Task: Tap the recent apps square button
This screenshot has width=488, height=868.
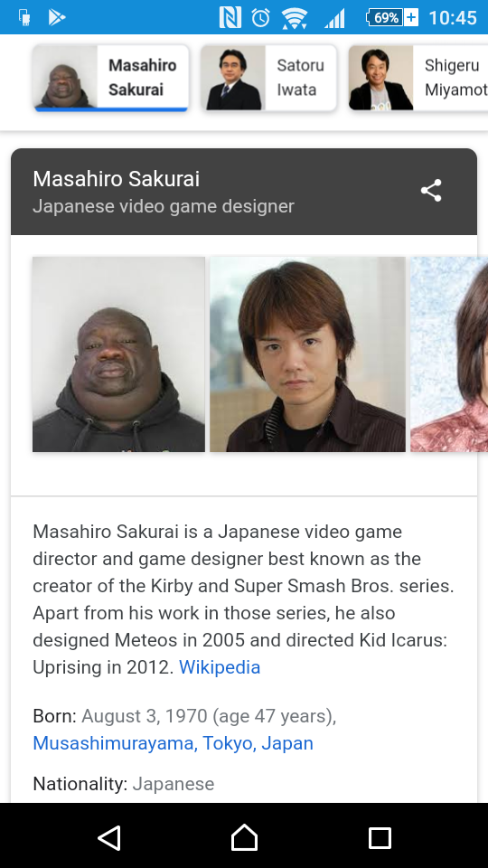Action: coord(380,838)
